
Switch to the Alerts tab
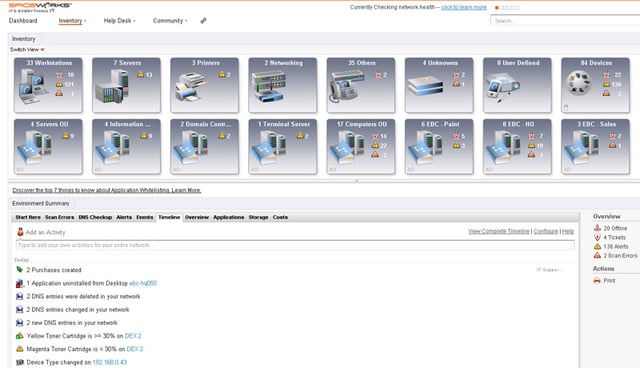click(124, 217)
